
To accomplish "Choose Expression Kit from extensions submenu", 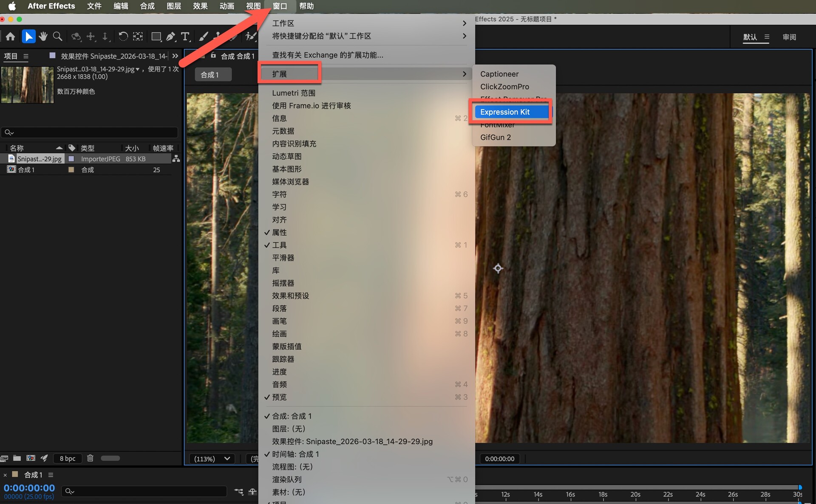I will click(505, 112).
